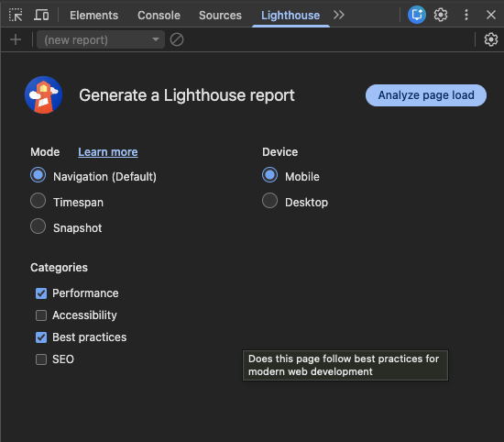Choose the Desktop device option
504x442 pixels.
[x=270, y=201]
